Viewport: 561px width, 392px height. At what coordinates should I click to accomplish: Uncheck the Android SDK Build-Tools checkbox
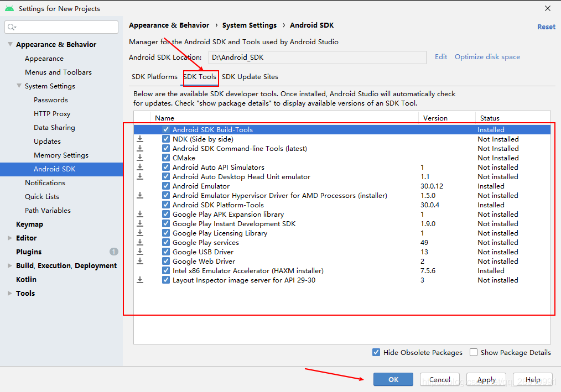pos(166,130)
